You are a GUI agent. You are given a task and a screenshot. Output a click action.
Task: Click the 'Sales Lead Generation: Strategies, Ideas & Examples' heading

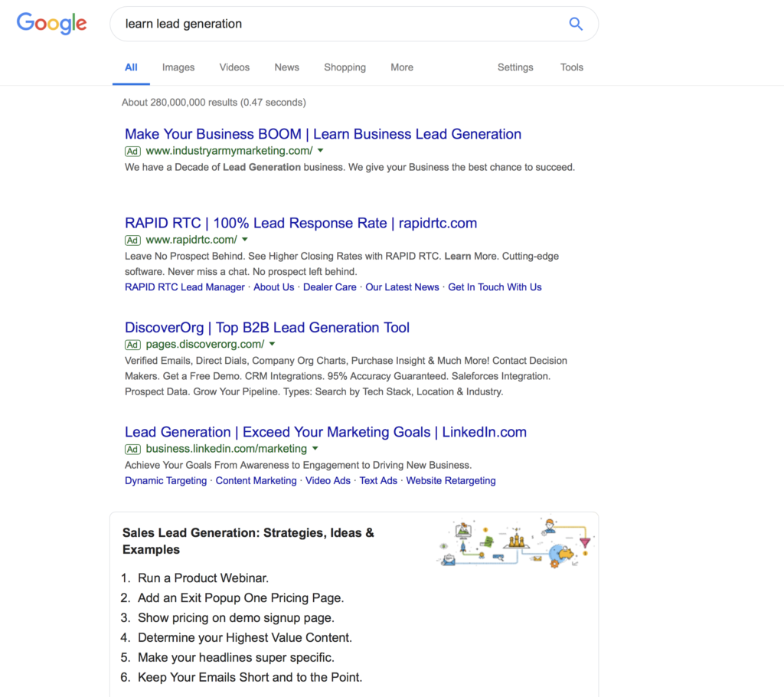tap(248, 541)
